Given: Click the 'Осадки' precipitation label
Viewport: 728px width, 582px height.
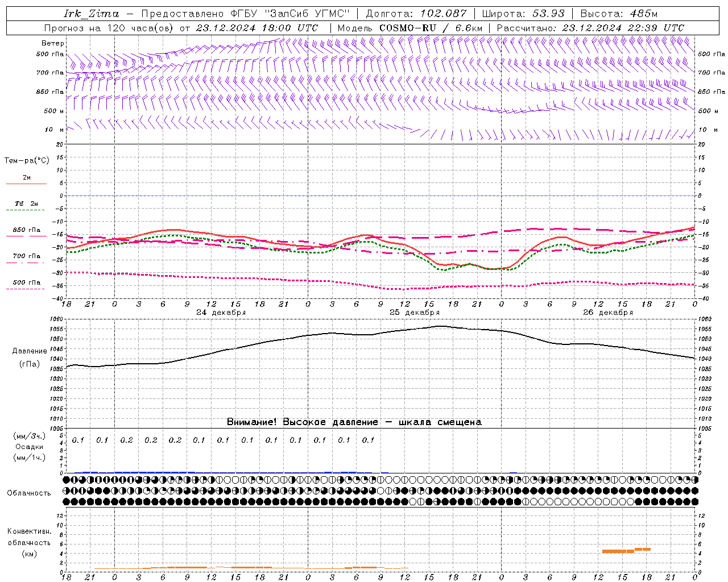Looking at the screenshot, I should 30,447.
